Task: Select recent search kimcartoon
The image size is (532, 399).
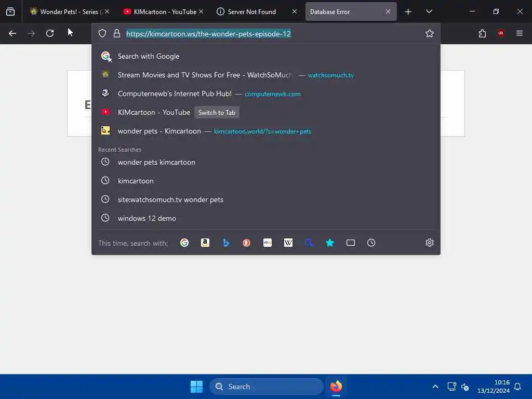Action: [x=266, y=181]
